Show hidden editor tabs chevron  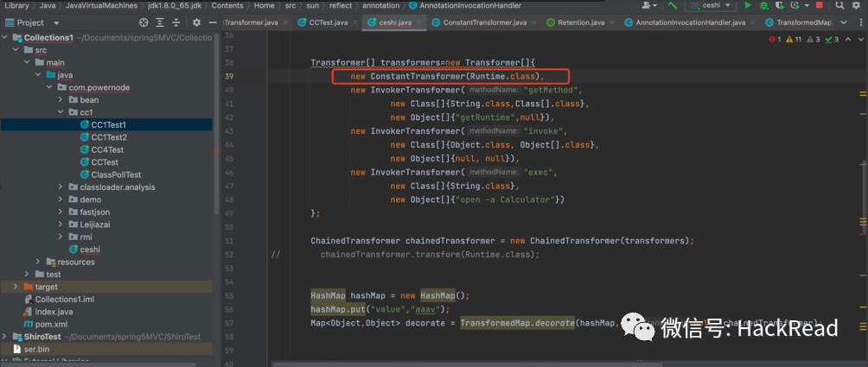point(844,22)
